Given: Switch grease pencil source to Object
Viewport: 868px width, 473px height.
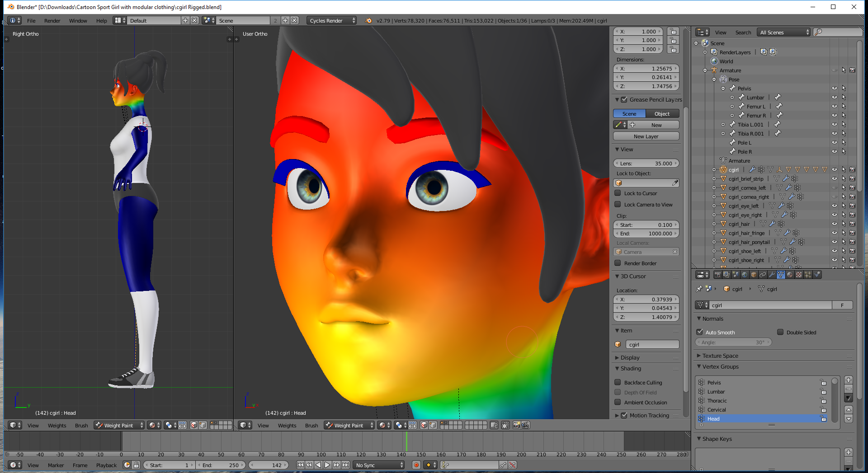Looking at the screenshot, I should click(662, 114).
